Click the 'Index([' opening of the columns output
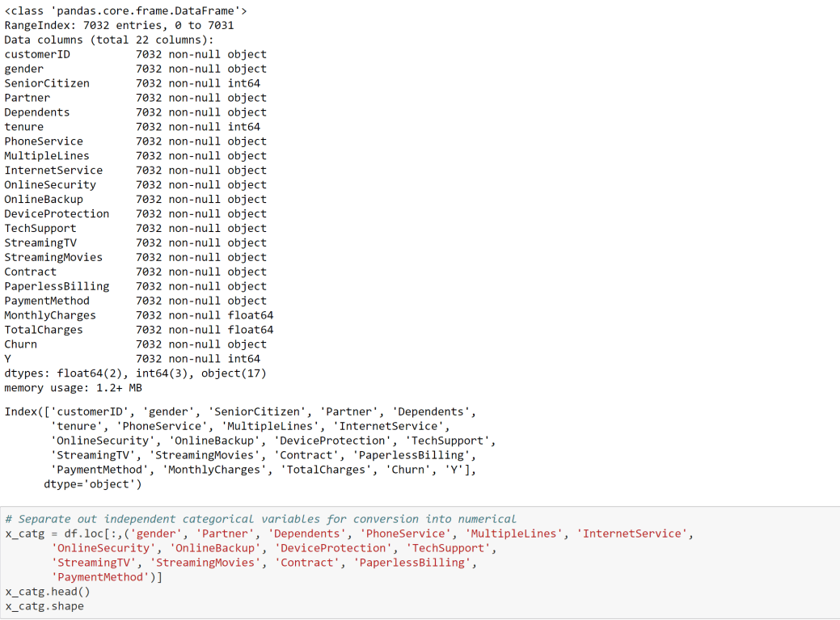840x620 pixels. (x=27, y=411)
